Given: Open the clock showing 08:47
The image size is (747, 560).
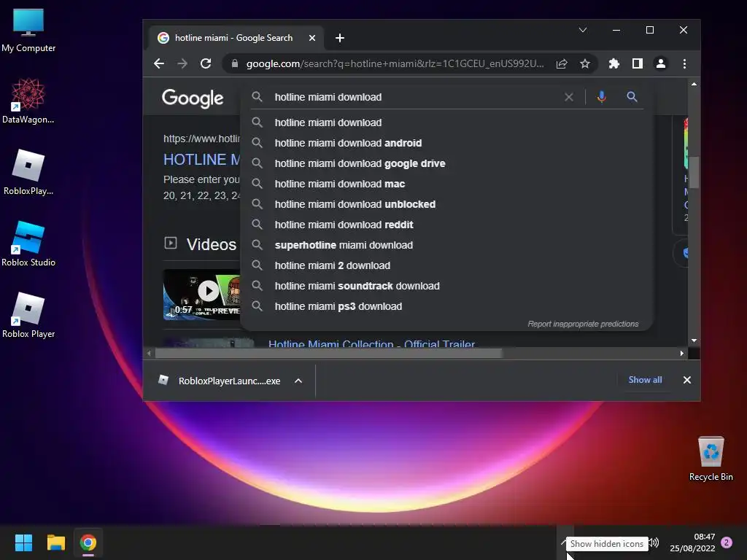Looking at the screenshot, I should [x=693, y=542].
